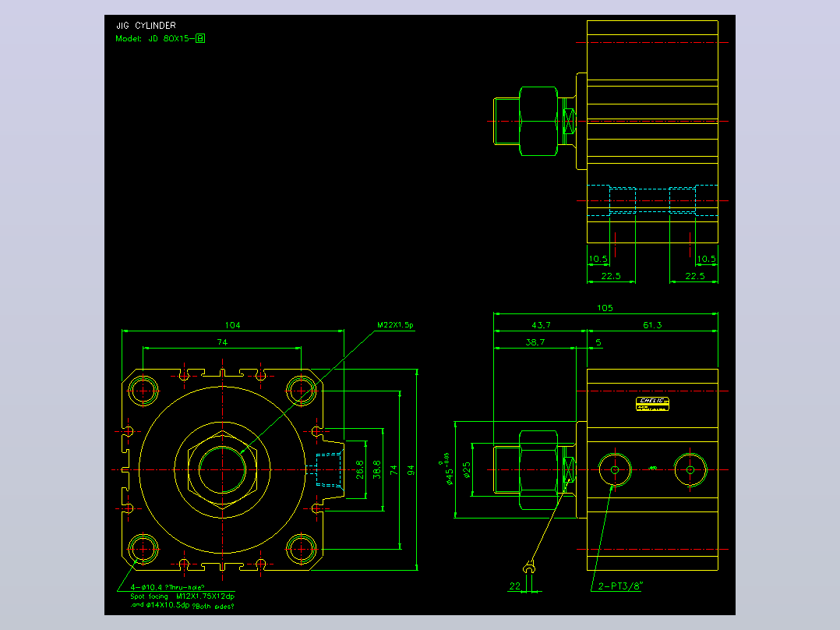This screenshot has width=840, height=630.
Task: Click the 'ø14X10.5dp Both sides' note
Action: click(182, 605)
